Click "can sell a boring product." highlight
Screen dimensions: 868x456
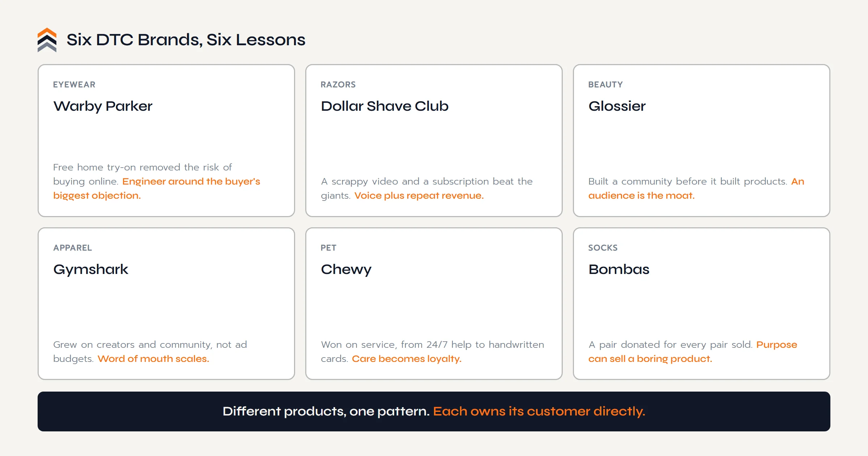pyautogui.click(x=650, y=359)
